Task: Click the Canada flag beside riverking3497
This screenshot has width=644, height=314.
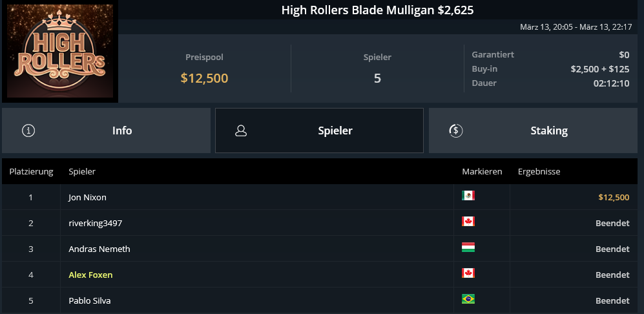Action: (468, 222)
